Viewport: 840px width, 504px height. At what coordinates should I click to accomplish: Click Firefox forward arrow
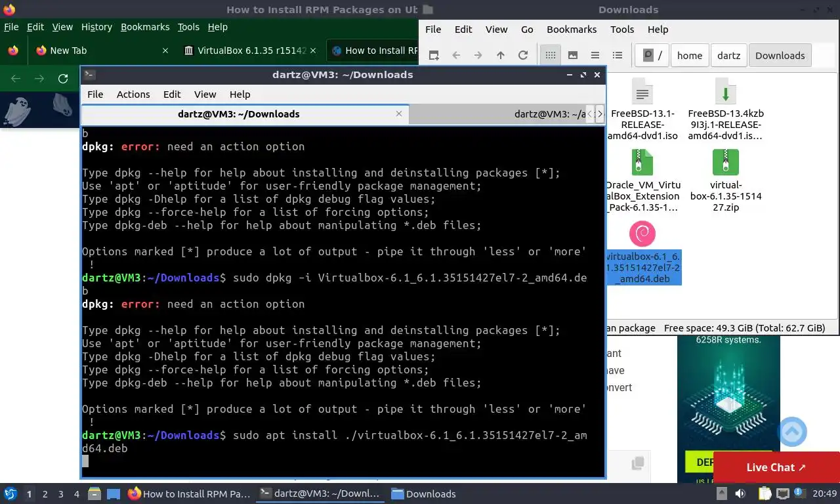(39, 79)
